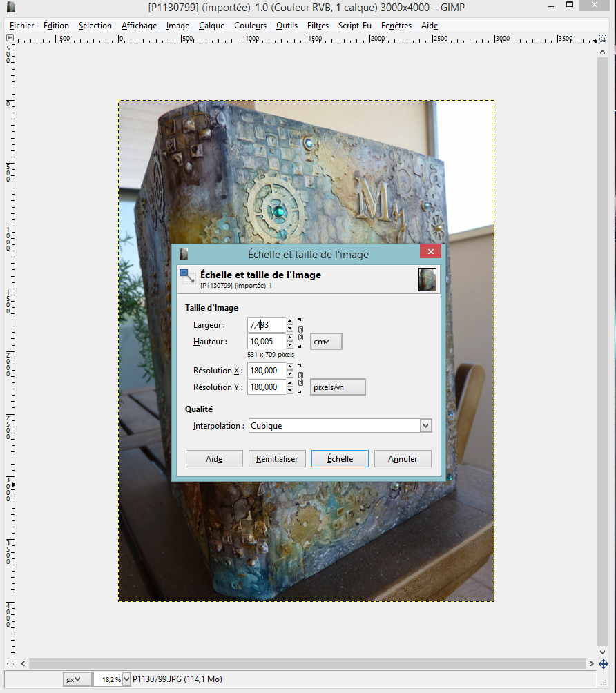The width and height of the screenshot is (616, 693).
Task: Open the Outils menu
Action: pyautogui.click(x=287, y=26)
